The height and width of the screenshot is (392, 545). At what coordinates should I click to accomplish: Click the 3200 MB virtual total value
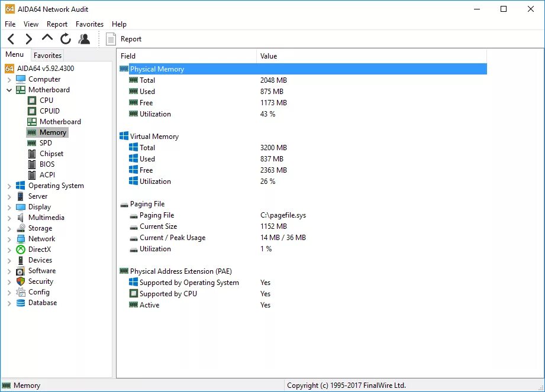click(273, 148)
